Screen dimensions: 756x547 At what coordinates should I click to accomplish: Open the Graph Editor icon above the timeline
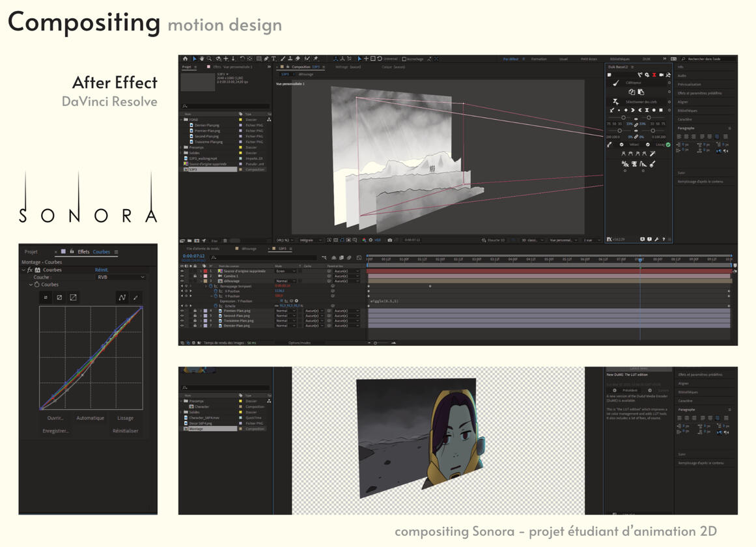[x=359, y=257]
